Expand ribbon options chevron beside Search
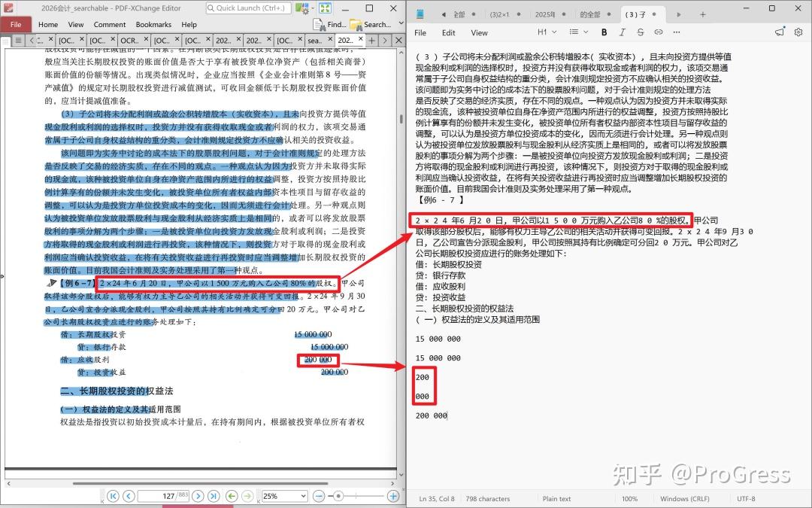Screen dimensions: 812x508 tap(401, 24)
